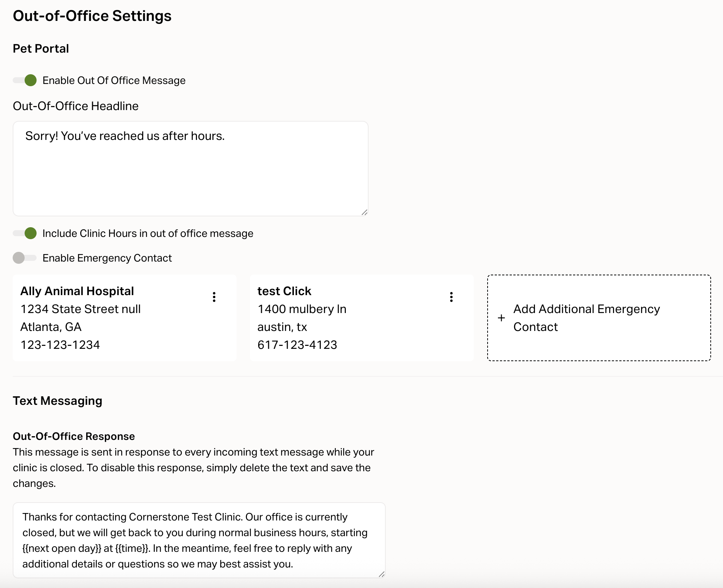Toggle Enable Out Of Office Message switch
723x588 pixels.
(x=25, y=80)
